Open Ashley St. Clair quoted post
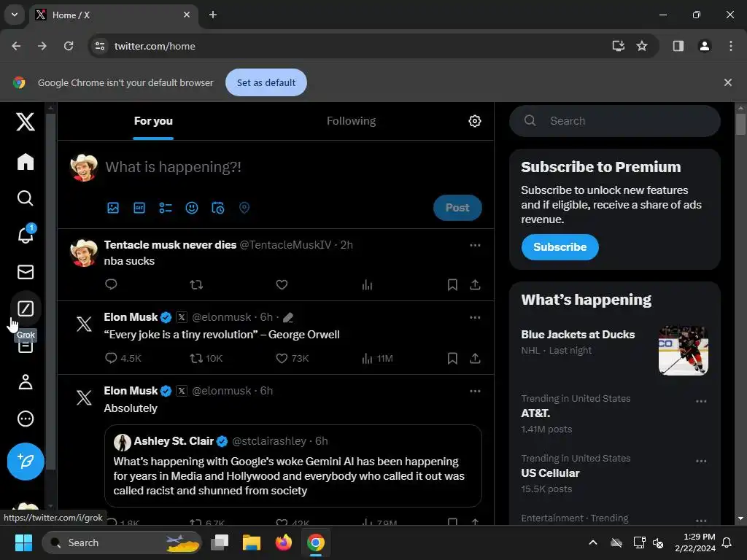Image resolution: width=747 pixels, height=560 pixels. (x=293, y=466)
